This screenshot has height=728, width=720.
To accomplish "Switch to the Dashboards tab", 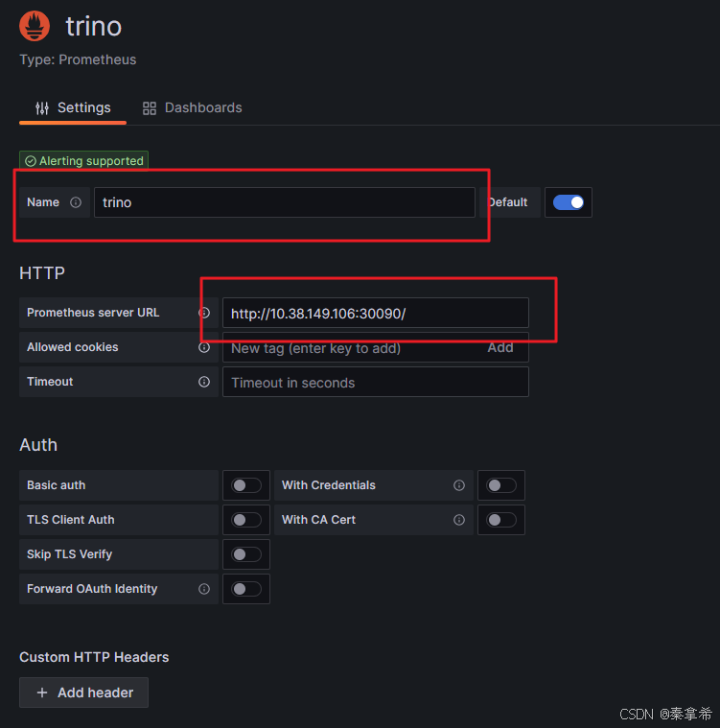I will [192, 108].
